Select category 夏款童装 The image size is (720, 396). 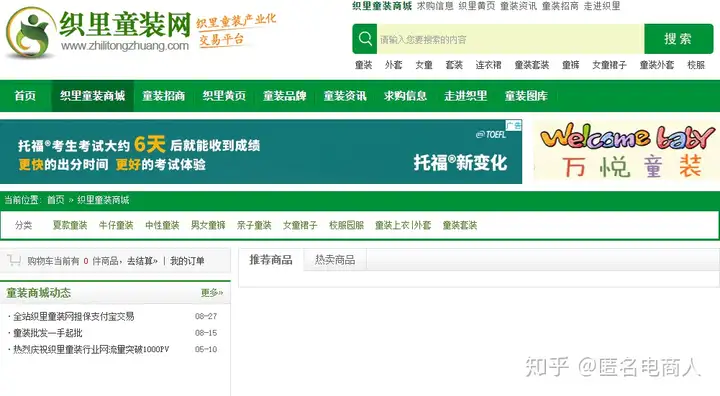[70, 225]
